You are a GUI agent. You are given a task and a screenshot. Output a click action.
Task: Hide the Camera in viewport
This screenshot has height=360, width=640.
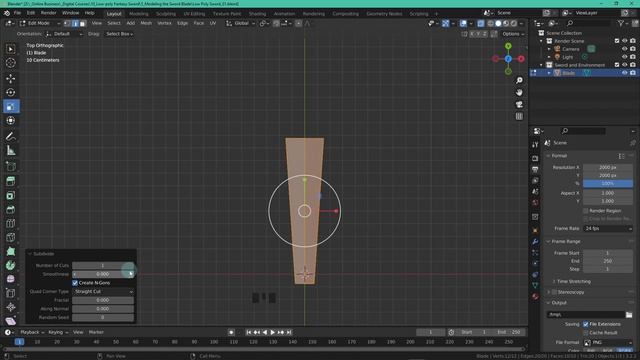pyautogui.click(x=624, y=49)
